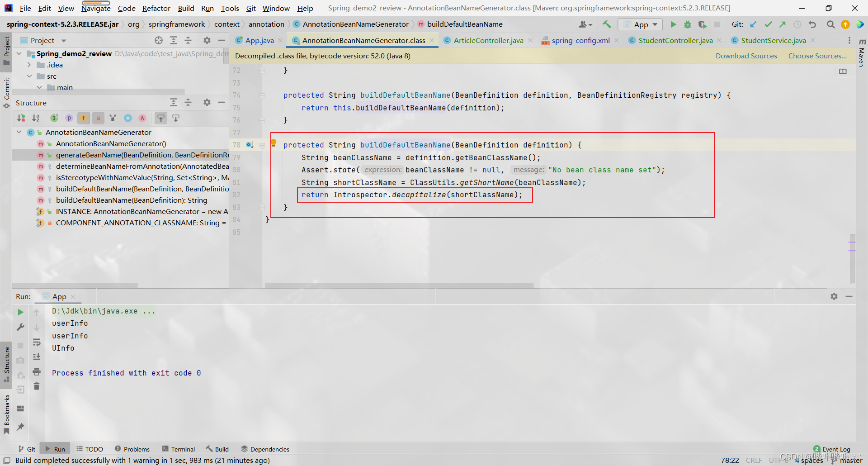Viewport: 868px width, 466px height.
Task: Toggle Reader Mode book icon in editor
Action: pyautogui.click(x=843, y=71)
